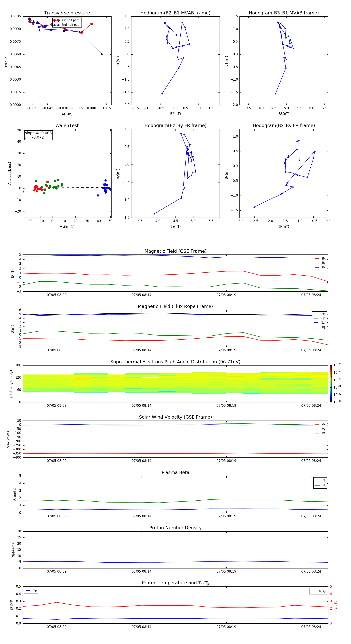Click the 'Vsw(km/s)' y-axis label
Viewport: 351px width, 644px height.
8,439
